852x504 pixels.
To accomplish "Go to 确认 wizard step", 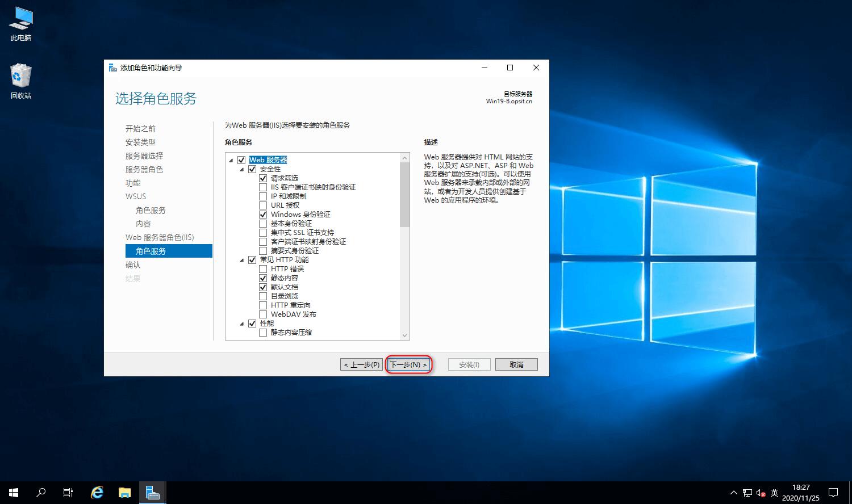I will point(133,265).
